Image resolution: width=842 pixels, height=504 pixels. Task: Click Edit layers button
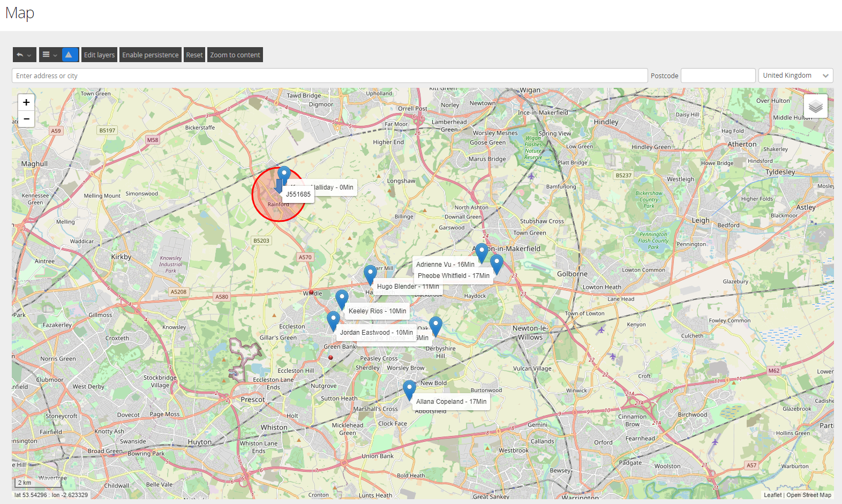(99, 55)
